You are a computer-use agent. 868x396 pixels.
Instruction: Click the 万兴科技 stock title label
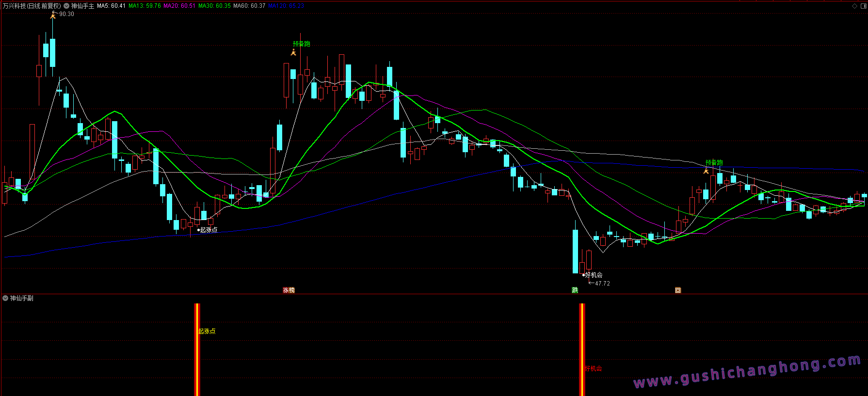(32, 6)
